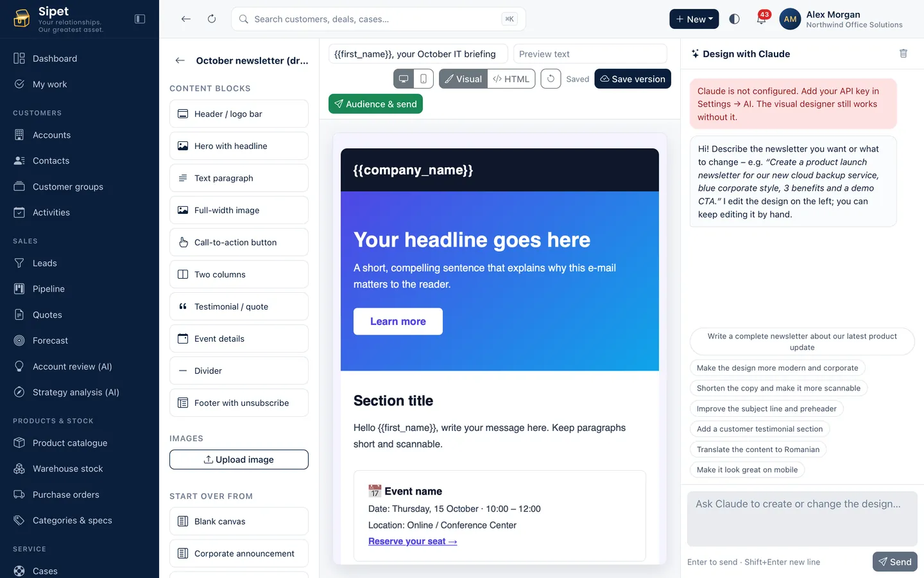This screenshot has width=924, height=578.
Task: Insert Divider block
Action: pyautogui.click(x=239, y=371)
